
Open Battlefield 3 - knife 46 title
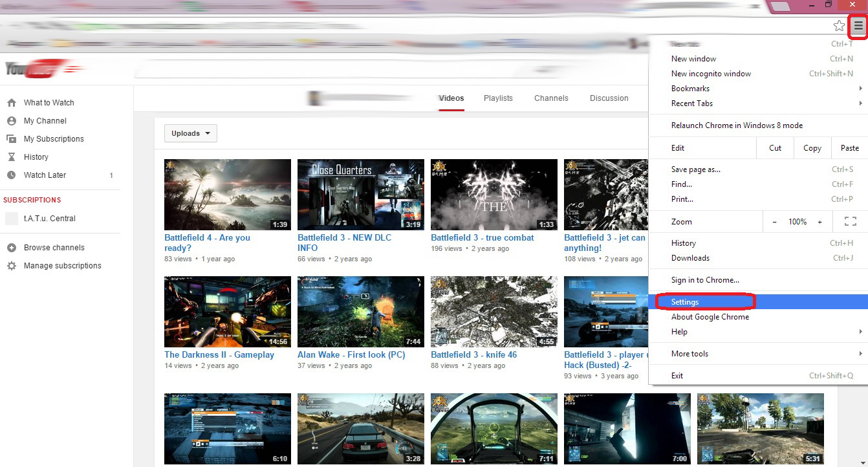coord(474,355)
